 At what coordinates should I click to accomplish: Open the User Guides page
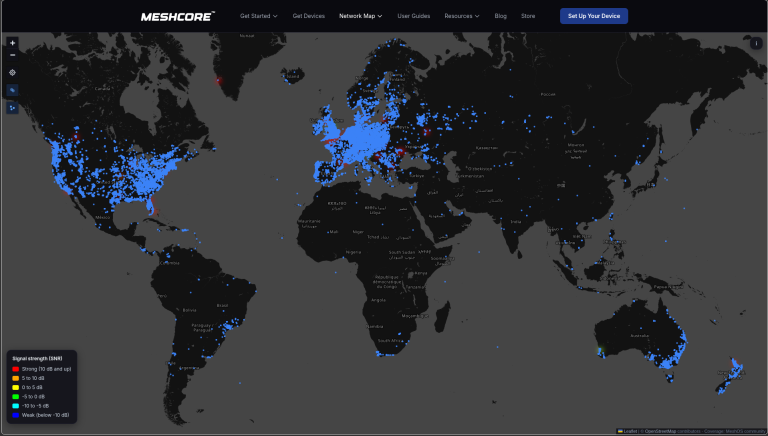413,16
